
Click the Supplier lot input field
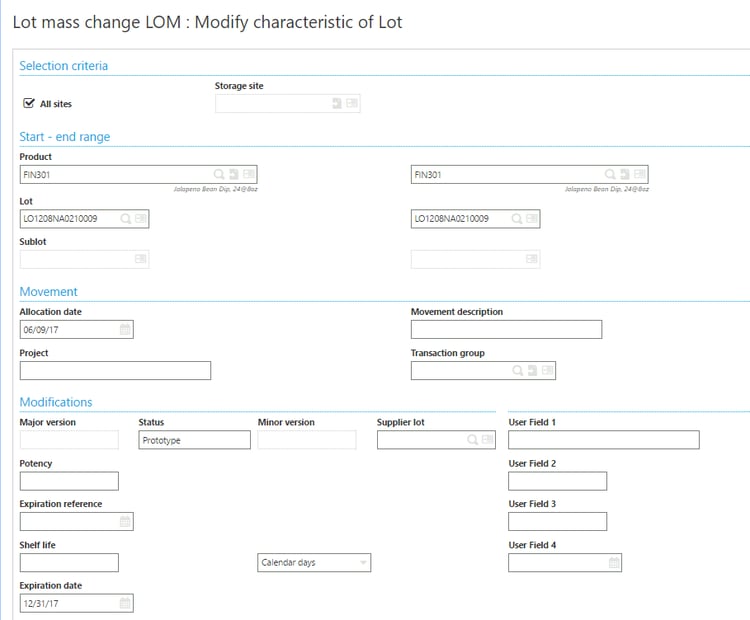pyautogui.click(x=436, y=440)
